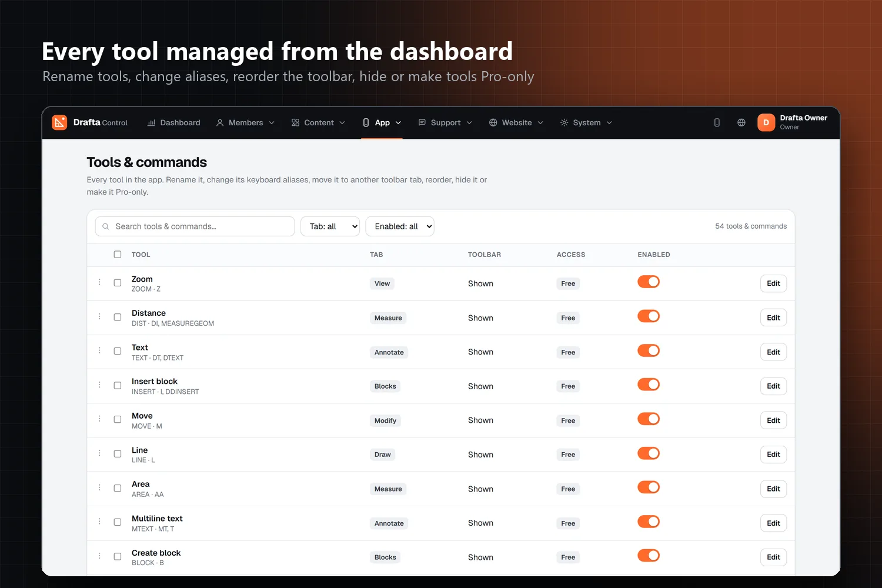
Task: Check the select-all checkbox in table header
Action: point(118,255)
